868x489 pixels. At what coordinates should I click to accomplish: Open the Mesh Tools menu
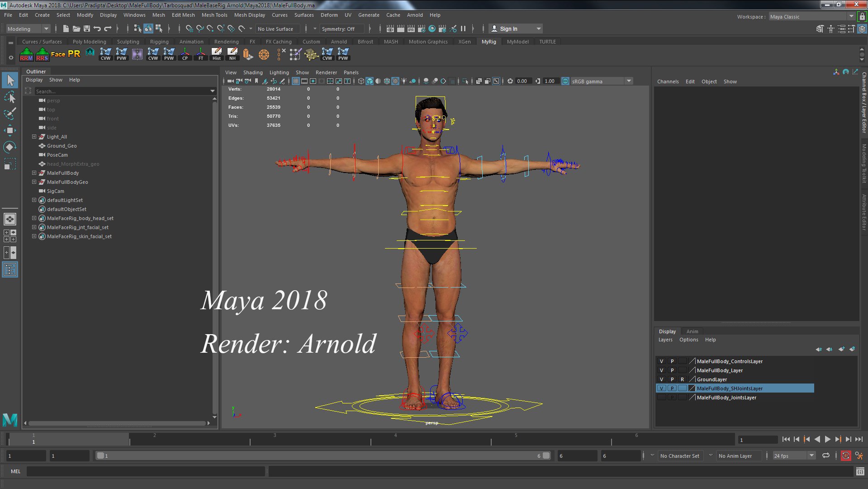point(214,15)
